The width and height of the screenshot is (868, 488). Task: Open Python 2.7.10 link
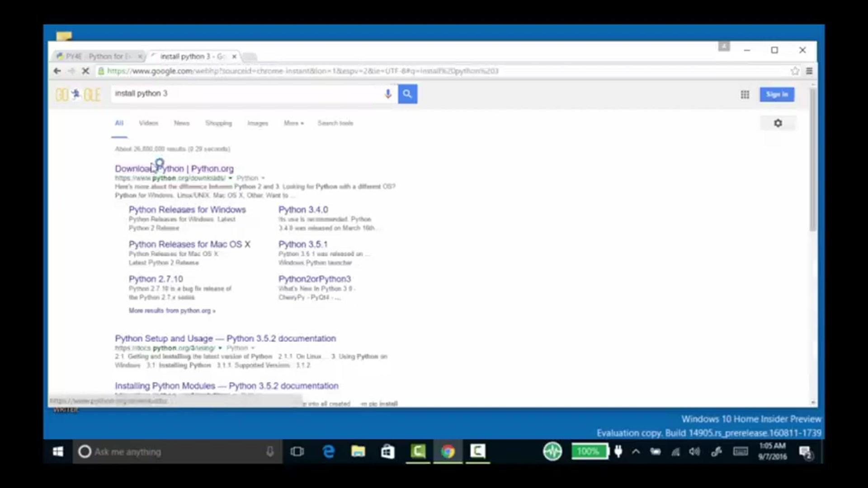coord(156,279)
